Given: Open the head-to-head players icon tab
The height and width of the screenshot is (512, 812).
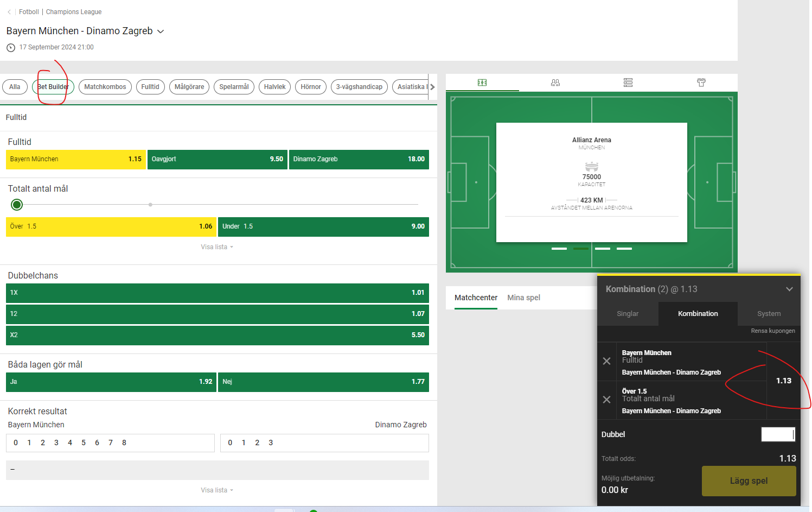Looking at the screenshot, I should [x=555, y=83].
